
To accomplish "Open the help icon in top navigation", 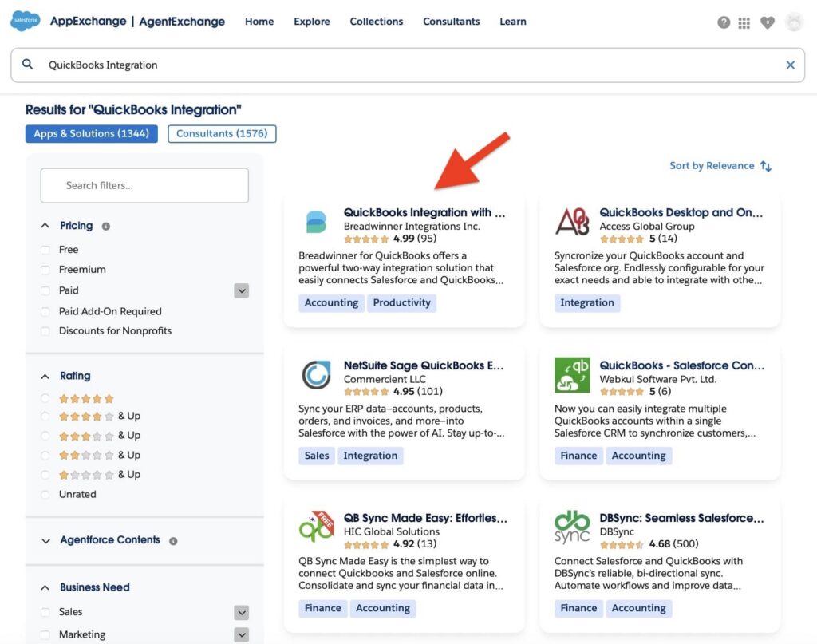I will [724, 22].
